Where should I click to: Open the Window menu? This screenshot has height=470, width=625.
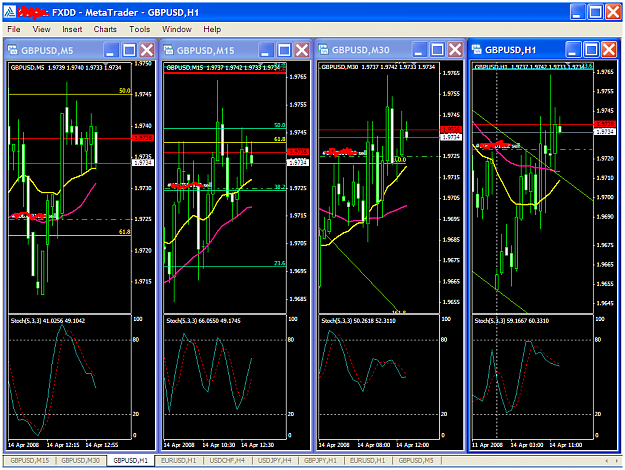pyautogui.click(x=177, y=29)
